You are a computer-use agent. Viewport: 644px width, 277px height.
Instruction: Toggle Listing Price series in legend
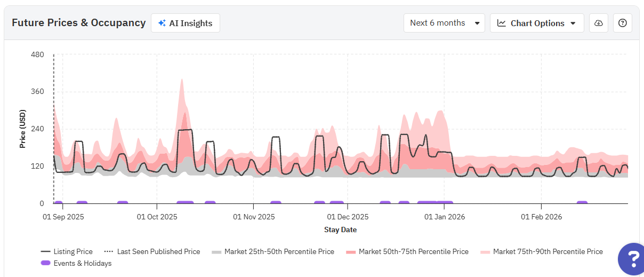pos(73,252)
